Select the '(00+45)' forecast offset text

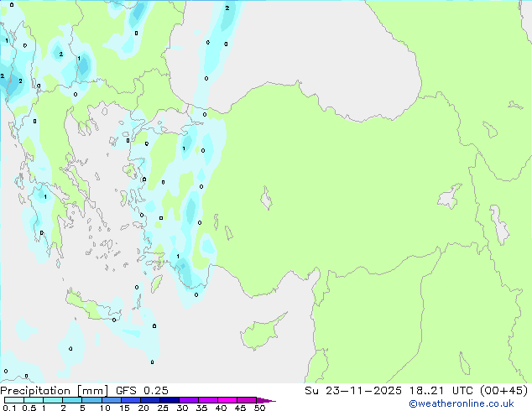tap(503, 391)
